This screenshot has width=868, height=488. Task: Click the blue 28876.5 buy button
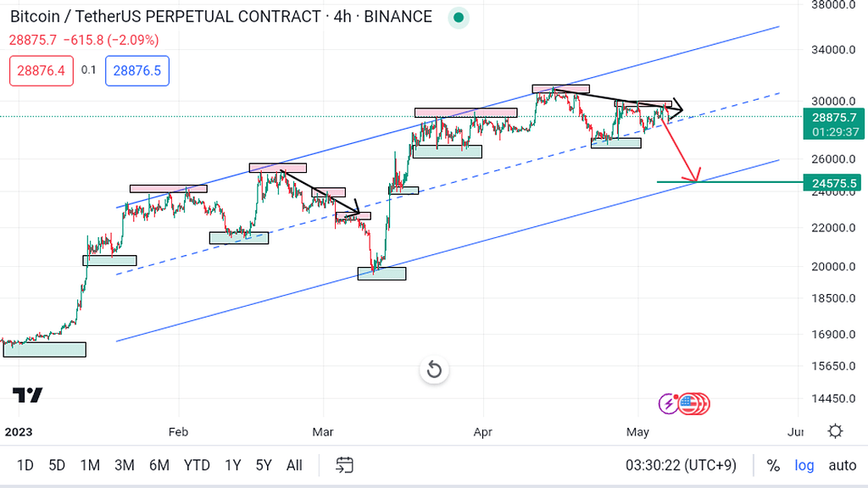[x=137, y=70]
